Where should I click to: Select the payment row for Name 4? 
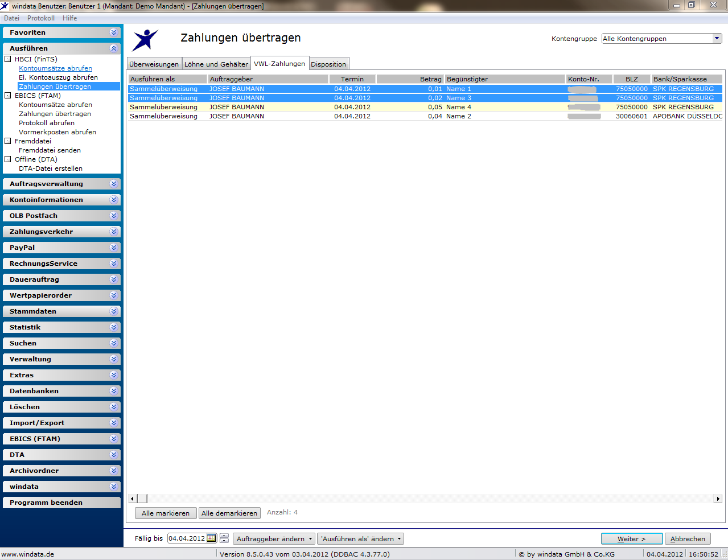(x=425, y=107)
